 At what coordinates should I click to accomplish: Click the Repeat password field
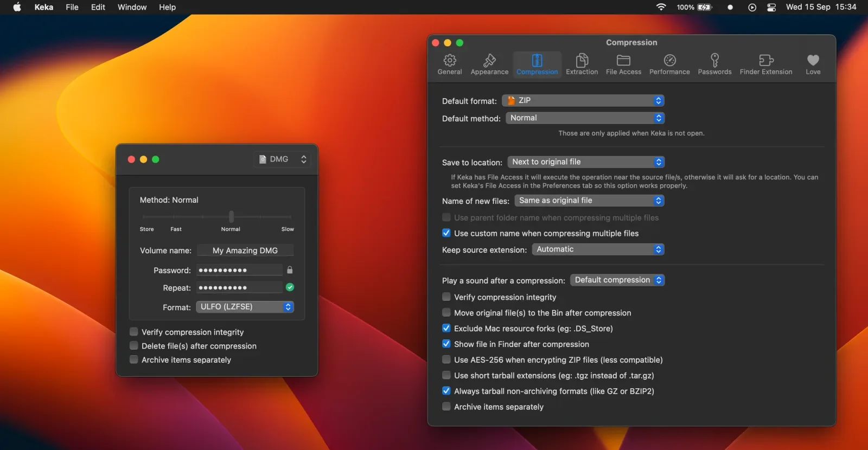tap(239, 287)
